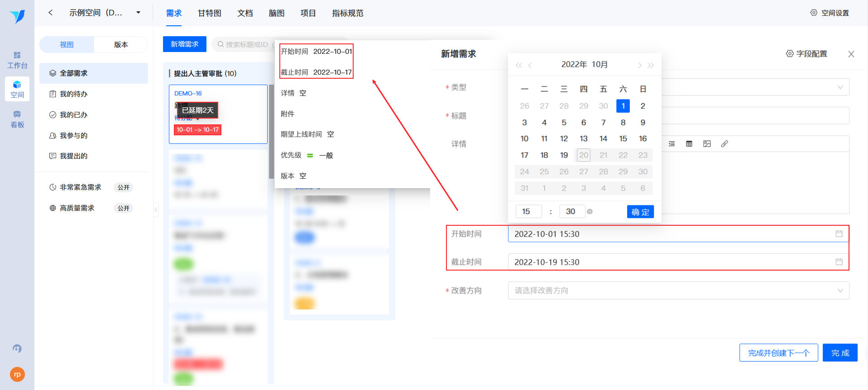Switch to the 指标规范 tab
This screenshot has width=868, height=390.
tap(348, 13)
